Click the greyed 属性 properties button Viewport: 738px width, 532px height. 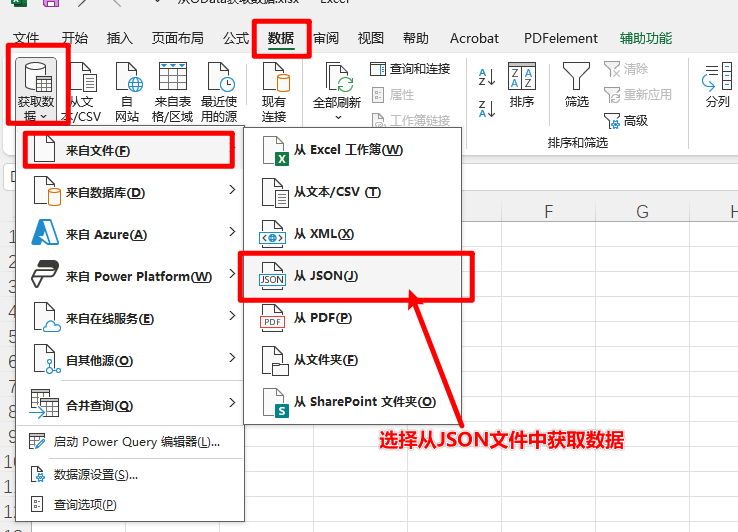(393, 95)
